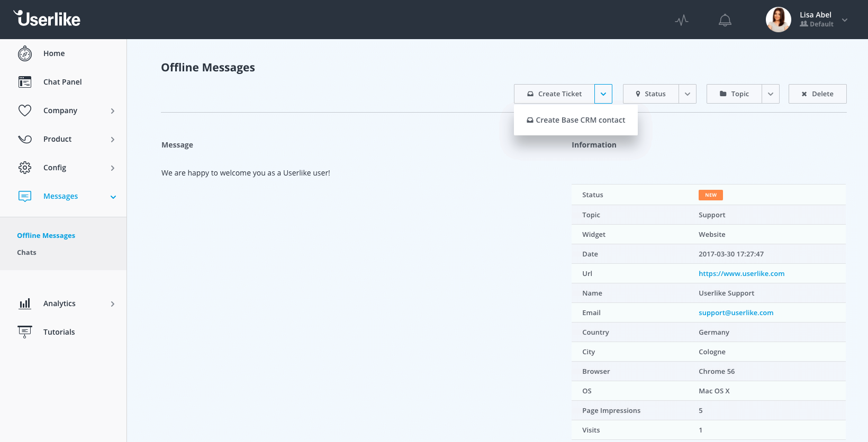Click the Messages speech bubble icon

pos(25,196)
